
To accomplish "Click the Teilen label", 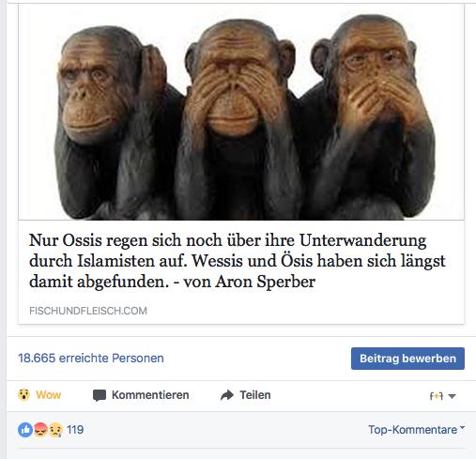I will 255,395.
